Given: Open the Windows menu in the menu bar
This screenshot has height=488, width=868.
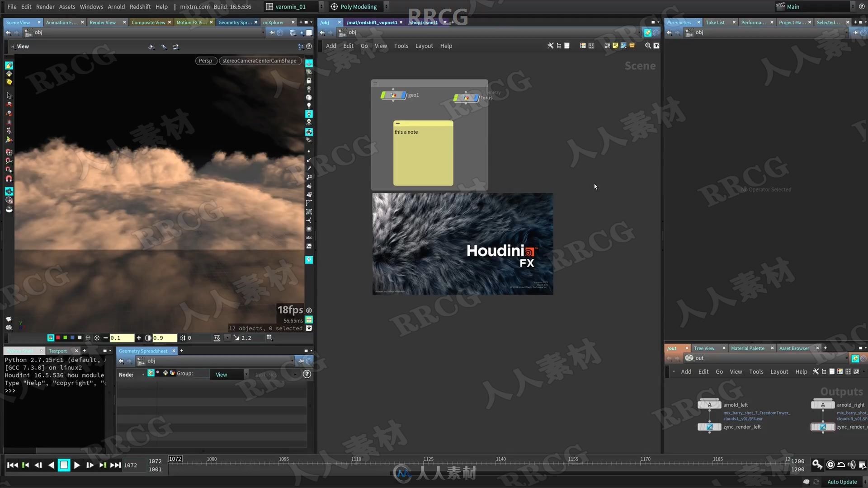Looking at the screenshot, I should [x=91, y=7].
